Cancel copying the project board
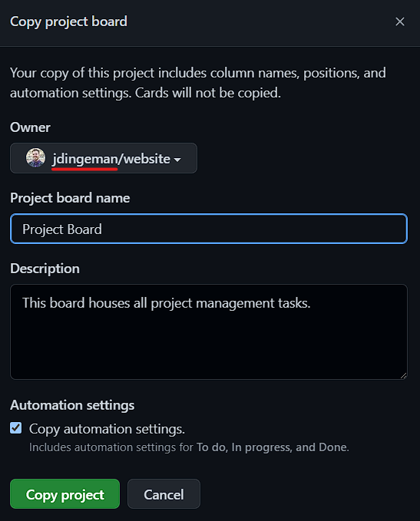The height and width of the screenshot is (521, 420). coord(164,493)
